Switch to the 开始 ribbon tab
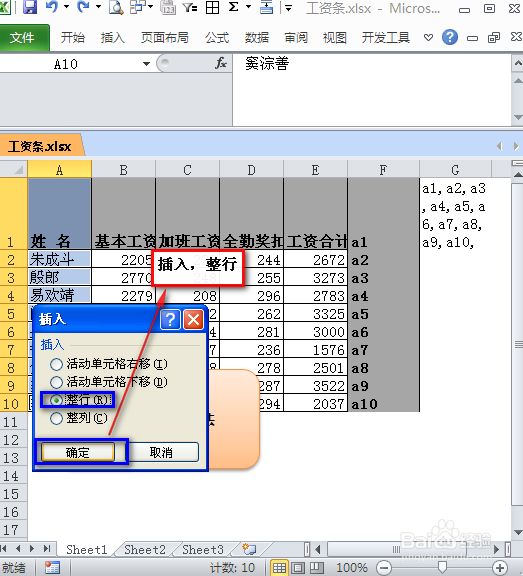Screen dimensions: 523x576 point(73,37)
